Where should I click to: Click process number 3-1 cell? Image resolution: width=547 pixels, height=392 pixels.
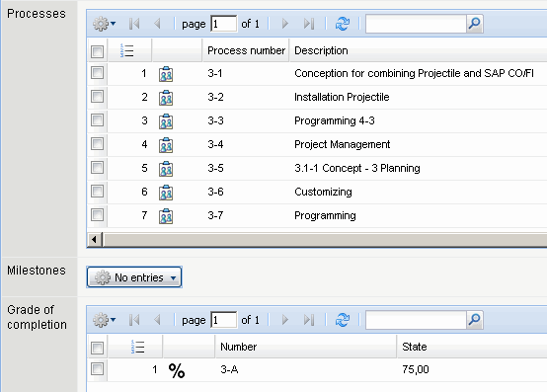click(x=215, y=73)
